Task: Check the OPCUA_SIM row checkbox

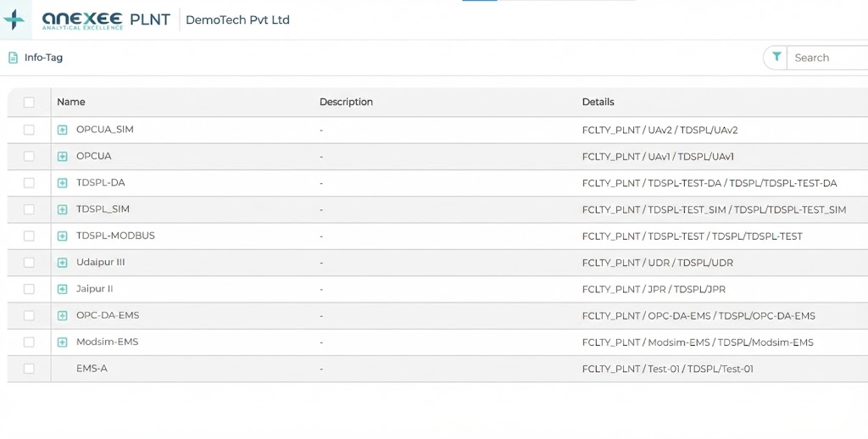Action: click(29, 130)
